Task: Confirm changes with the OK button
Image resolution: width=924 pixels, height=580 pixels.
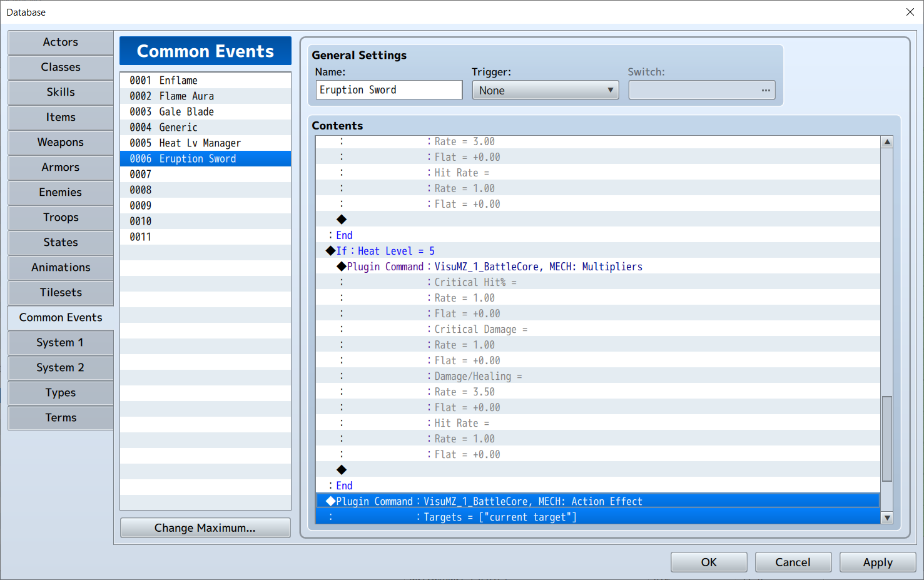Action: 709,562
